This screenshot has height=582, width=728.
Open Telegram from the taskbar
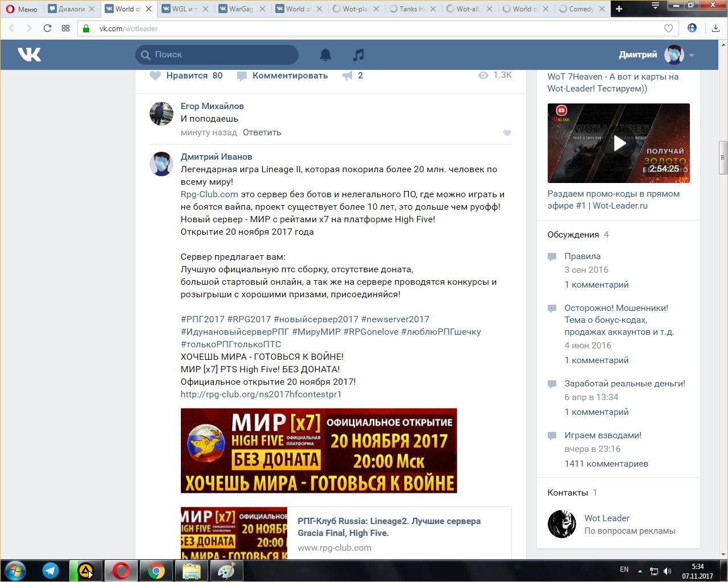(x=51, y=571)
